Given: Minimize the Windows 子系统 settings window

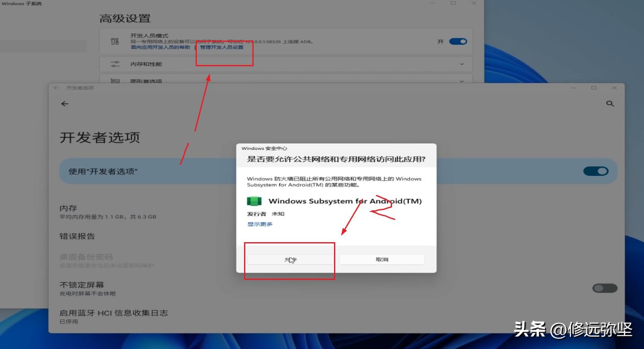Looking at the screenshot, I should click(433, 3).
